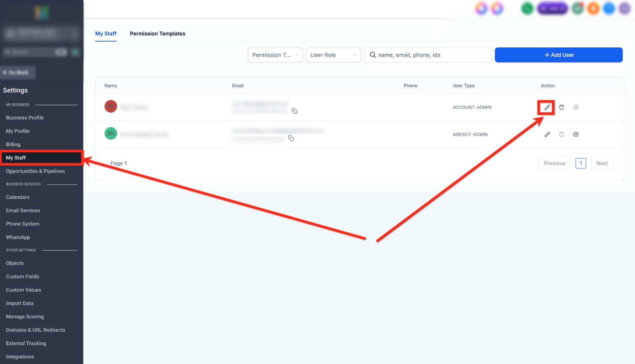Select the My Staff tab
Viewport: 635px width, 364px height.
click(x=106, y=34)
